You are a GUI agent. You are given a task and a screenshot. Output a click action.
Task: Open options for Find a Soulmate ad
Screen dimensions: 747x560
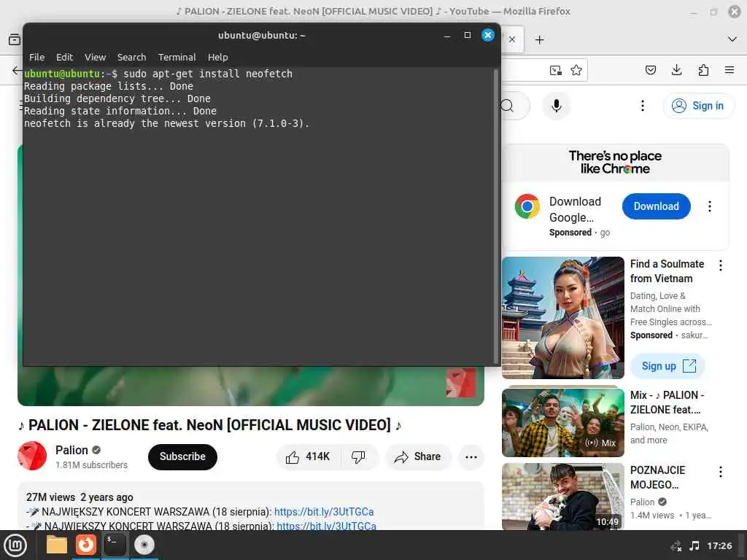(720, 265)
